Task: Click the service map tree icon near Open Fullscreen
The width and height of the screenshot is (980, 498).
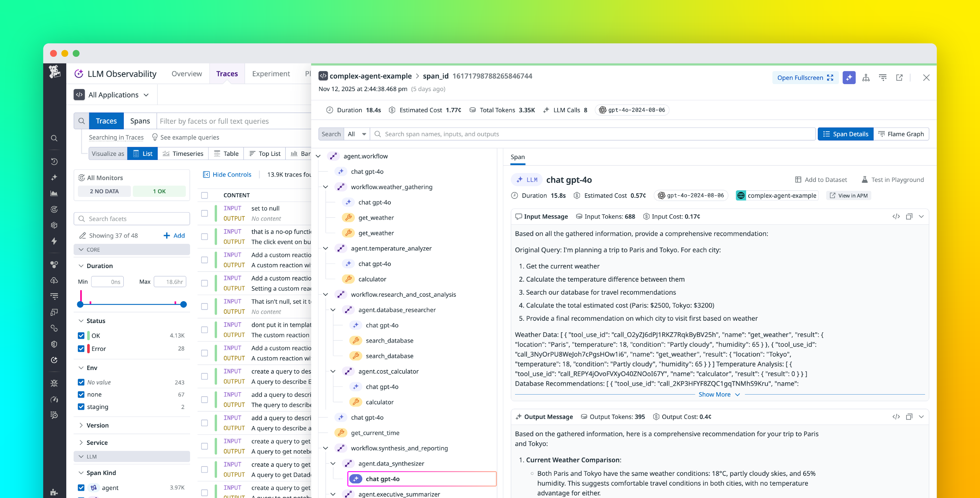Action: pyautogui.click(x=866, y=78)
